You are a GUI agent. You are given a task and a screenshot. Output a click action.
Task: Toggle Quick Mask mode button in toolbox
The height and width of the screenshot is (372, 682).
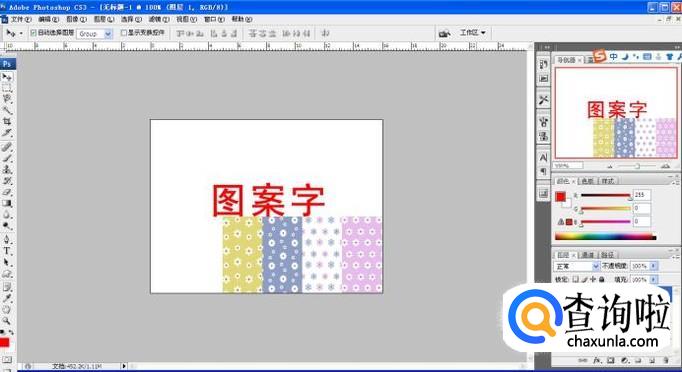click(x=7, y=360)
